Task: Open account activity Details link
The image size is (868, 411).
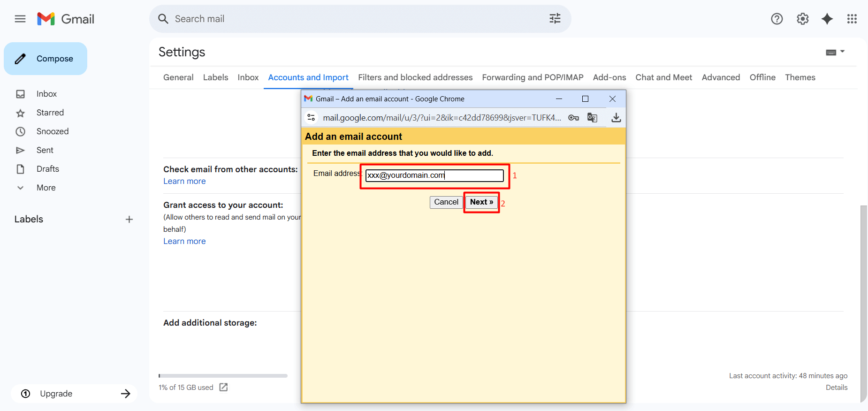Action: click(837, 388)
